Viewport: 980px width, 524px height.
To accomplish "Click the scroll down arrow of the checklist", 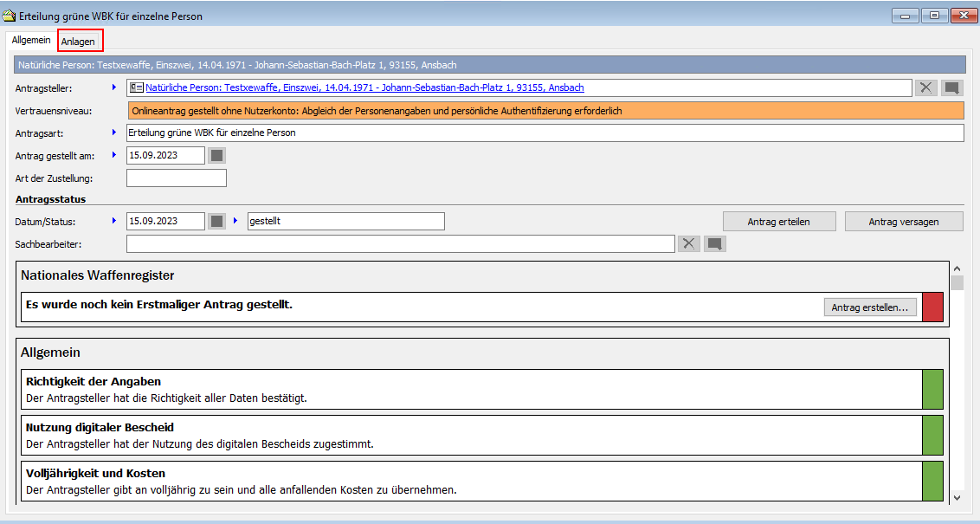I will [957, 497].
